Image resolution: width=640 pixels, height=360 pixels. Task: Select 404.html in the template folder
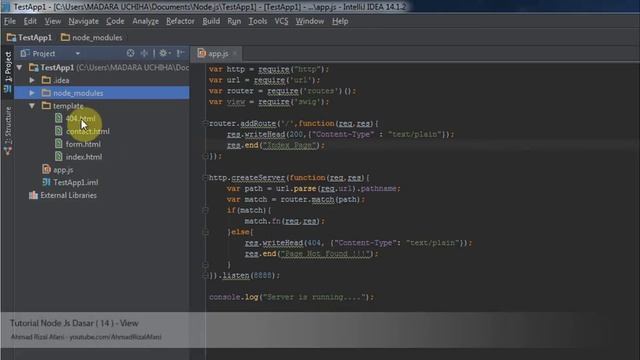80,119
